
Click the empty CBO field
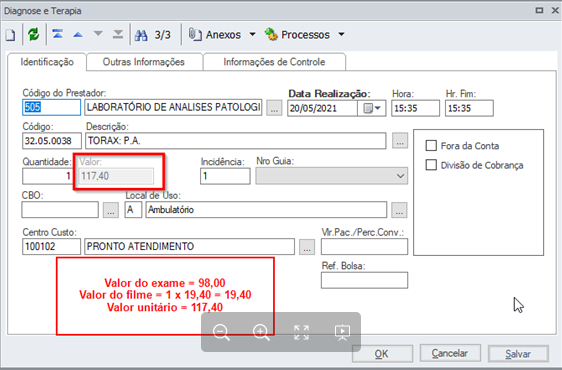click(x=60, y=210)
